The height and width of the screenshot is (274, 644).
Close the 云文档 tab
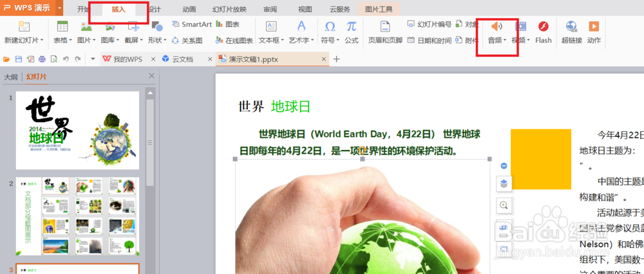(x=210, y=59)
